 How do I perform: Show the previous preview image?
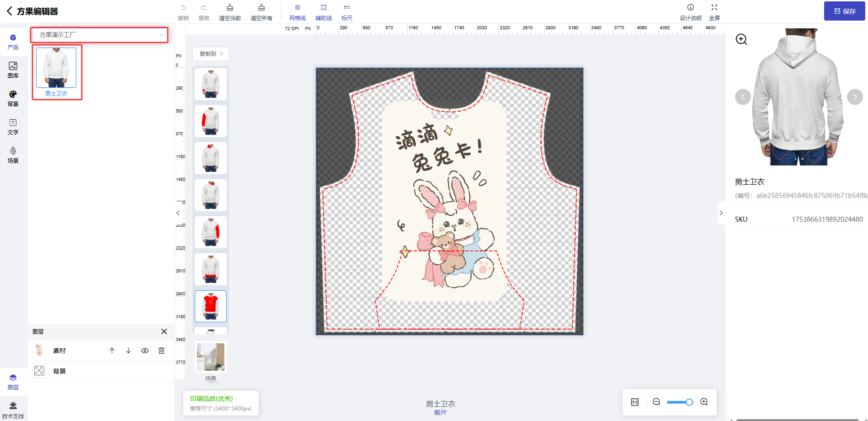click(743, 97)
